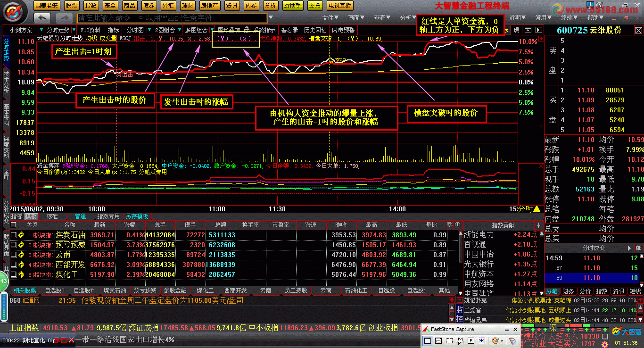The image size is (644, 348).
Task: Click the yellow diamond icon in 煤炭石油 row
Action: point(21,235)
